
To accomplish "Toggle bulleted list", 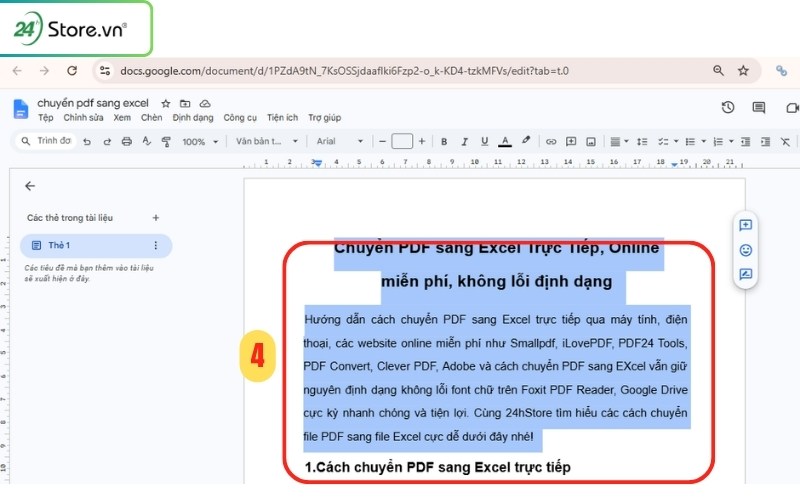I will tap(690, 142).
